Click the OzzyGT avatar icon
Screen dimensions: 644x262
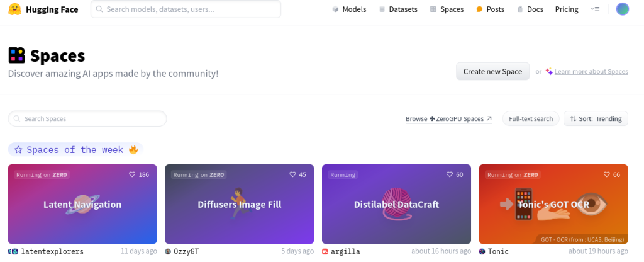tap(168, 251)
